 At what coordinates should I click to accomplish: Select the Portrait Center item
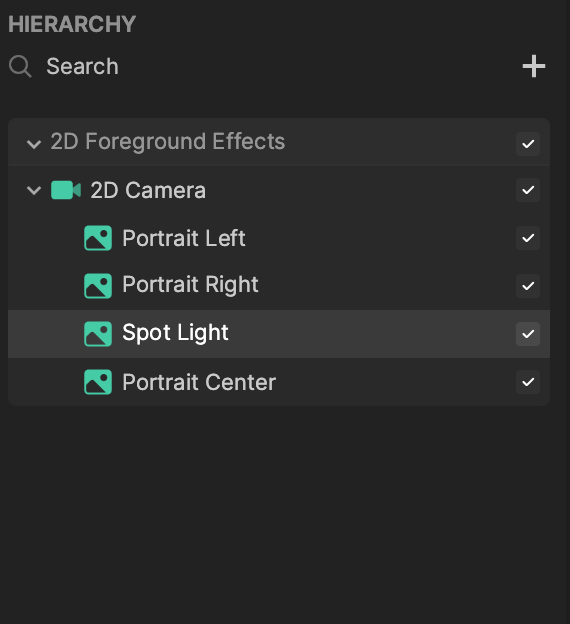[x=279, y=382]
